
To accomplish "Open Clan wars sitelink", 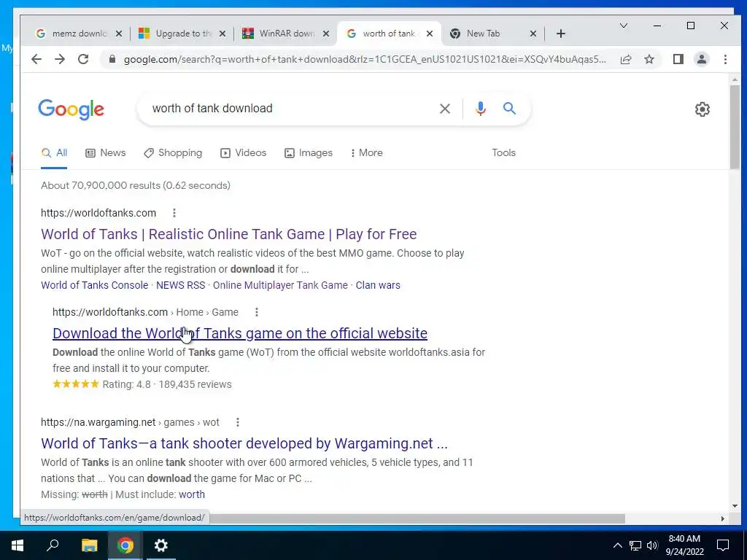I will tap(378, 285).
